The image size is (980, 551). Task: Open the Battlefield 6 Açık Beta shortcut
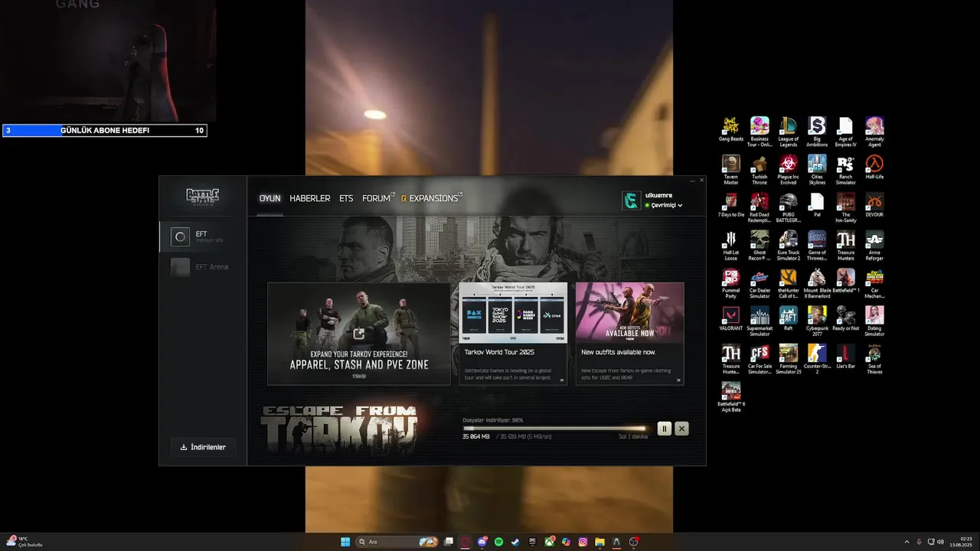click(731, 396)
